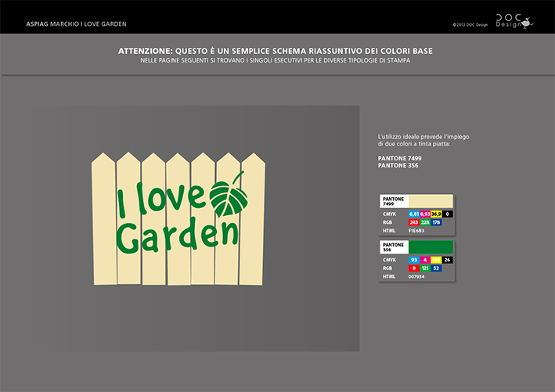
Task: Click the magenta 8,93 CMYK value
Action: click(425, 214)
